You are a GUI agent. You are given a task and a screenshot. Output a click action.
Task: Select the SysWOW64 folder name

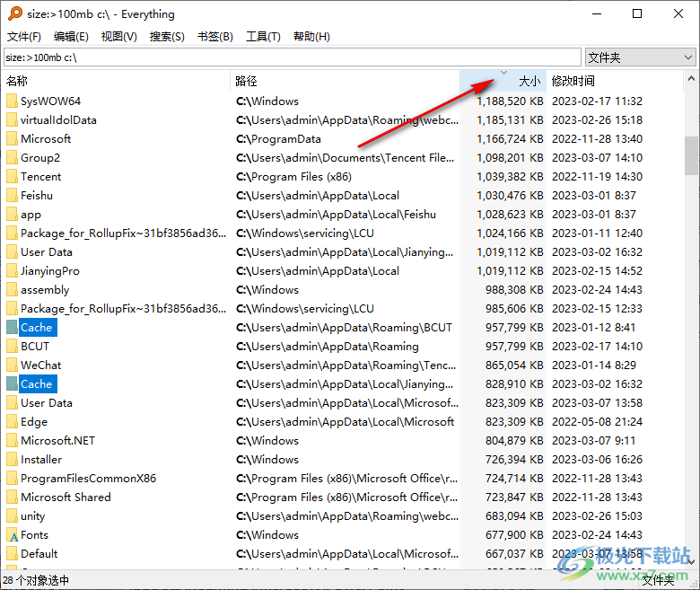point(50,101)
